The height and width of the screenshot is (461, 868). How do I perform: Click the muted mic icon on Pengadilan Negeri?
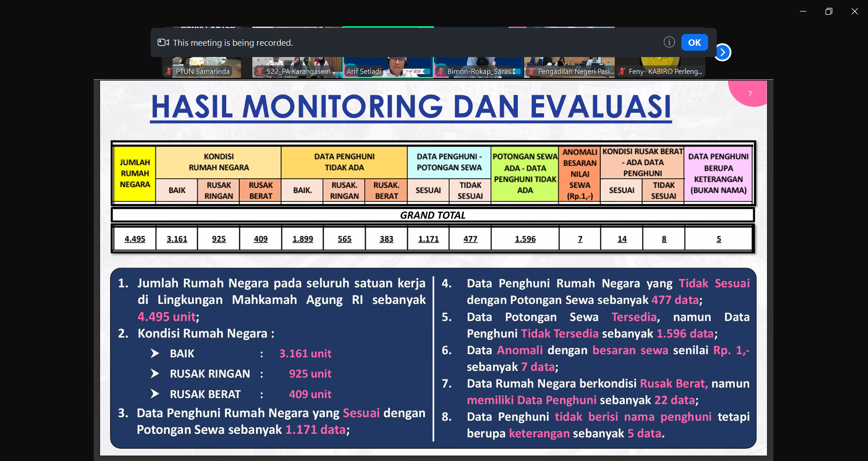[x=531, y=72]
